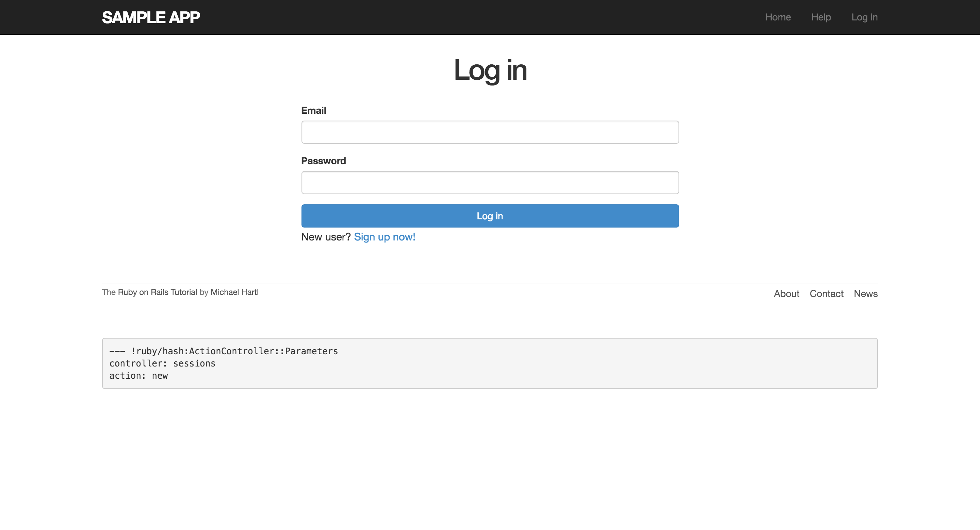Open the Help navbar link

(821, 17)
